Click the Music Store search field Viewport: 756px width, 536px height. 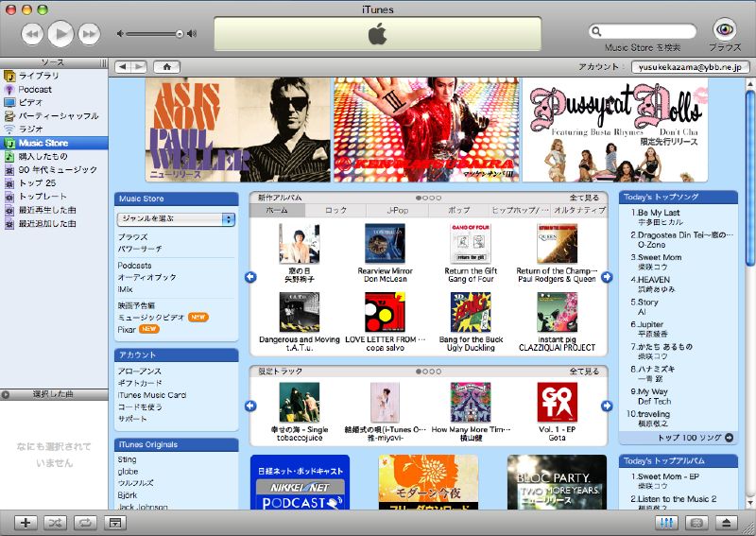pyautogui.click(x=643, y=31)
